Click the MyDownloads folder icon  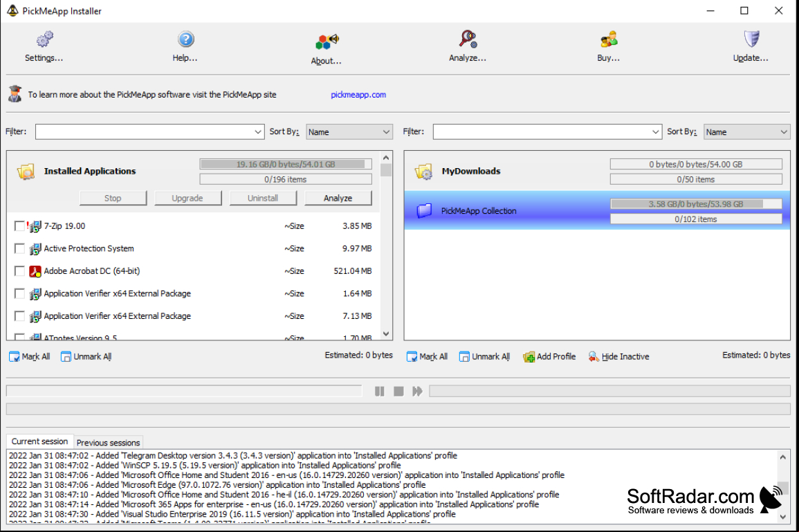coord(423,172)
